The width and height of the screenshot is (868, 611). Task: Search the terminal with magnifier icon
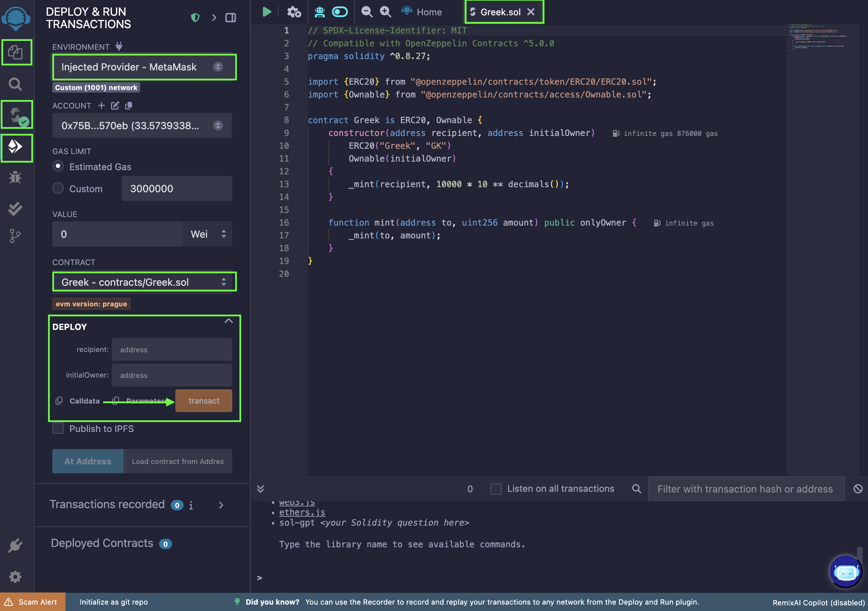pyautogui.click(x=637, y=489)
